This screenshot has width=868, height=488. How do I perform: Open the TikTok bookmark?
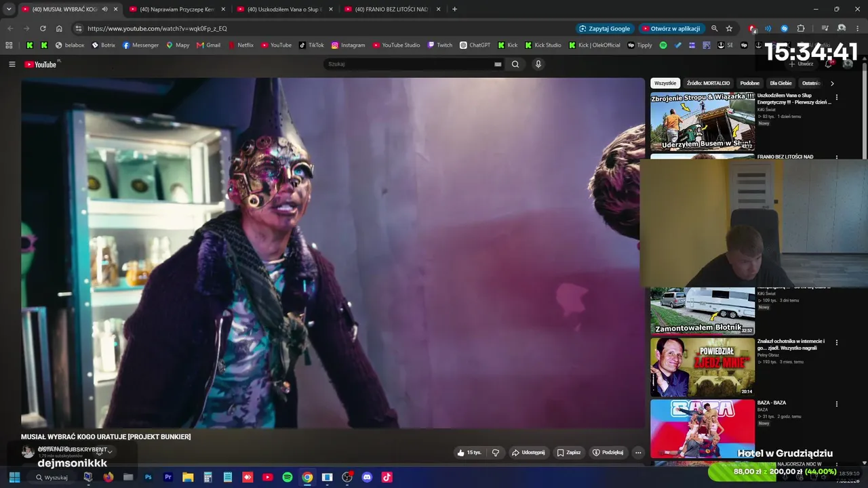[x=312, y=45]
